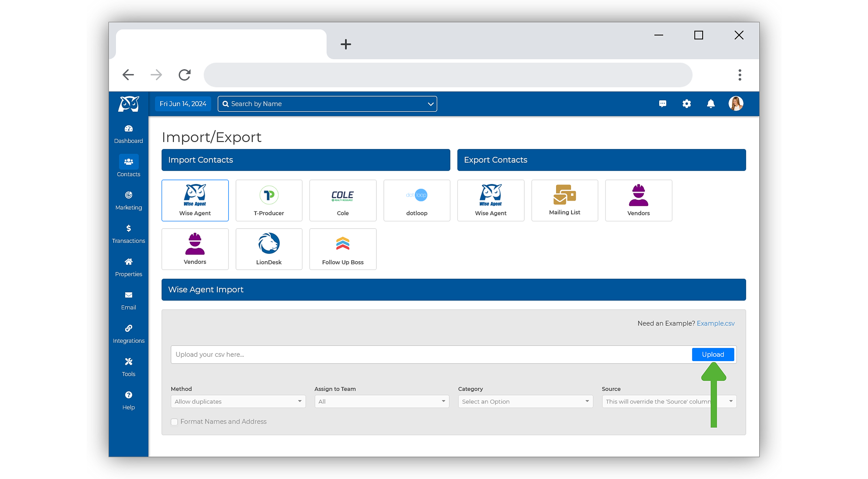Open settings via the gear icon
868x479 pixels.
tap(686, 104)
